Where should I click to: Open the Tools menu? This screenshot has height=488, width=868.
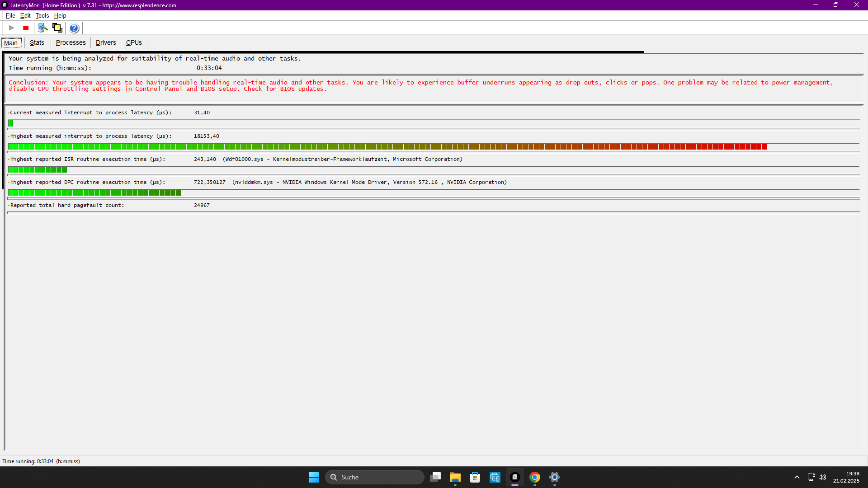click(x=42, y=15)
